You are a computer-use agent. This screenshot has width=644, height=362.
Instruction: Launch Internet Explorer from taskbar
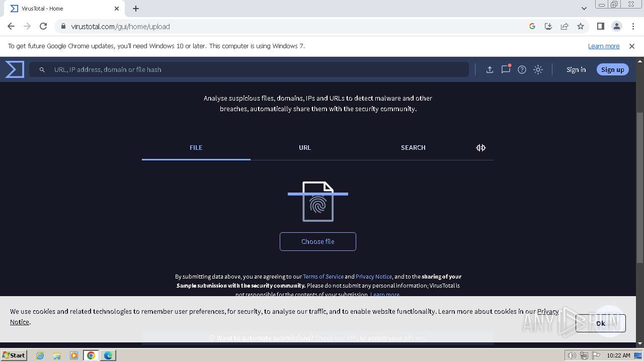coord(40,355)
